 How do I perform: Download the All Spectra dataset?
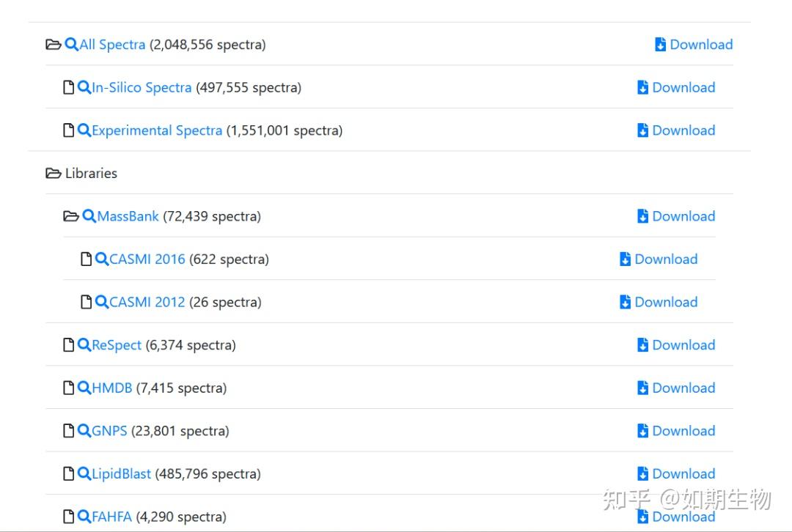[x=694, y=45]
